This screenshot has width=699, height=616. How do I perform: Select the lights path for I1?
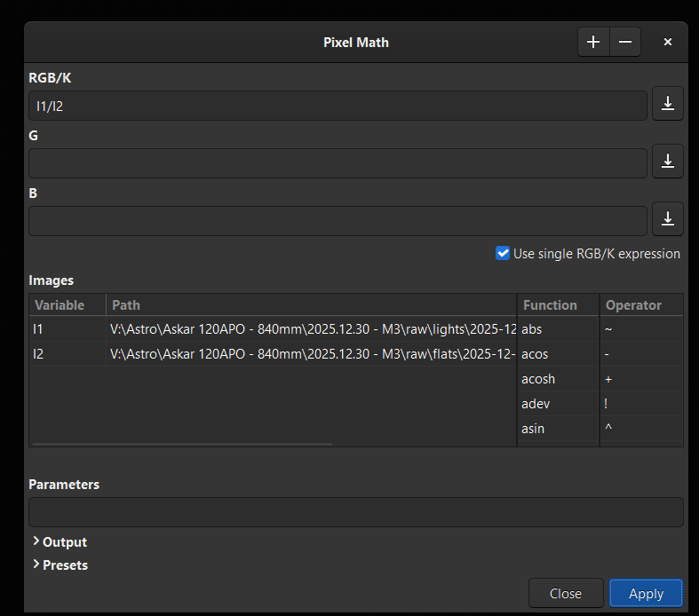pyautogui.click(x=311, y=329)
